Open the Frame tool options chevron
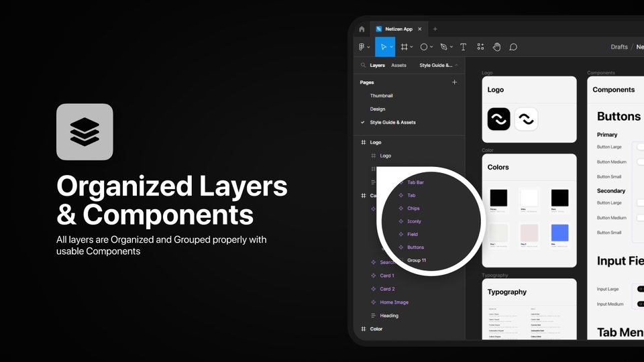This screenshot has width=644, height=362. coord(411,47)
